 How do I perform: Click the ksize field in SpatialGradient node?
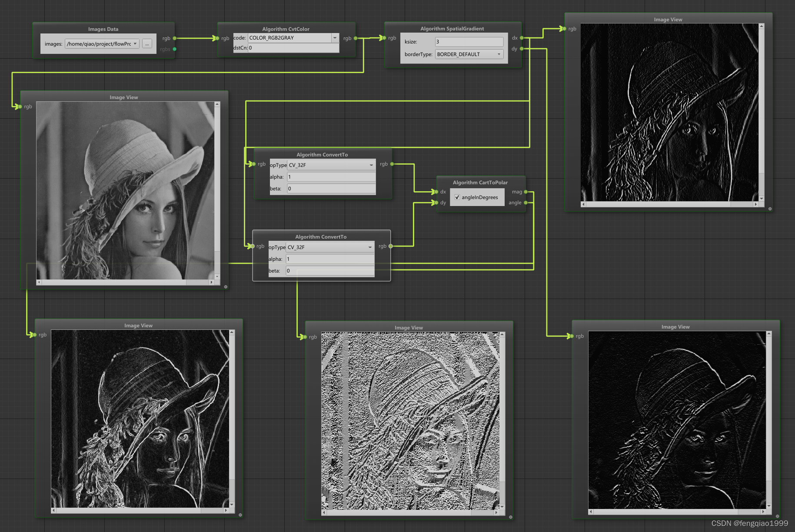click(x=469, y=42)
